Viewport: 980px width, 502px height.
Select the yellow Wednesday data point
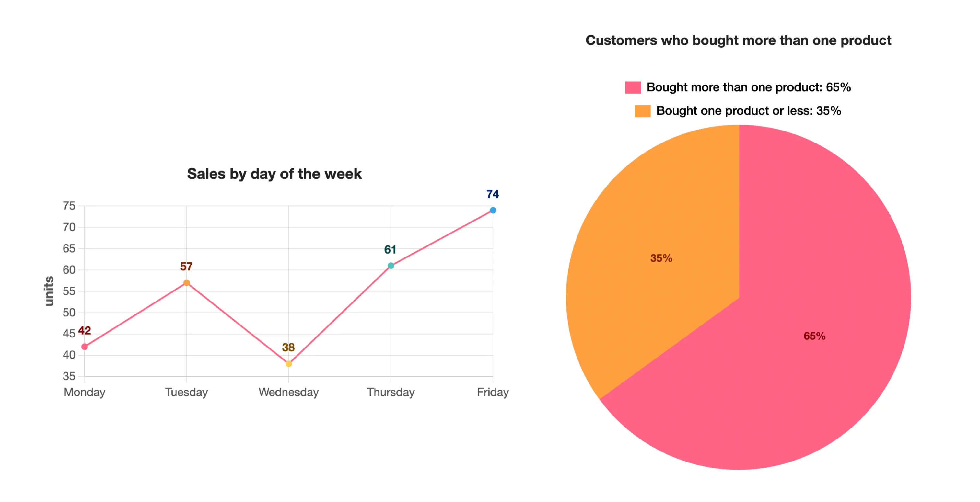point(289,364)
